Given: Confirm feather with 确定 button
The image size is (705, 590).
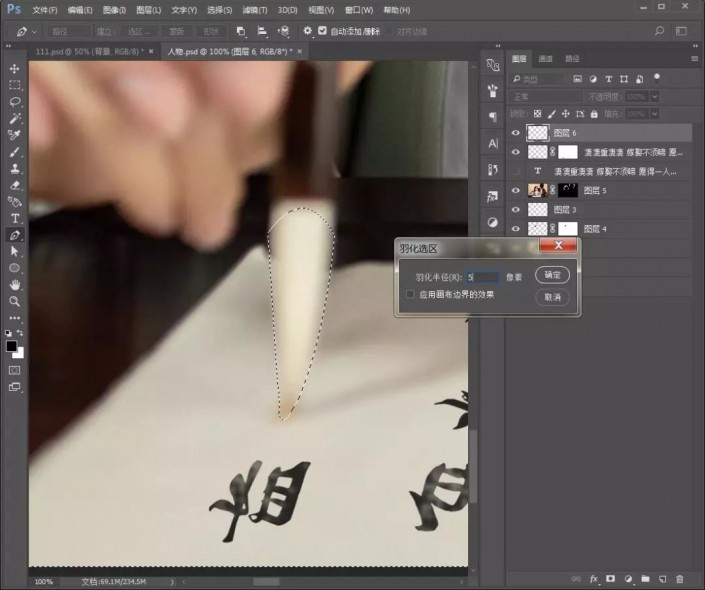Looking at the screenshot, I should coord(552,275).
